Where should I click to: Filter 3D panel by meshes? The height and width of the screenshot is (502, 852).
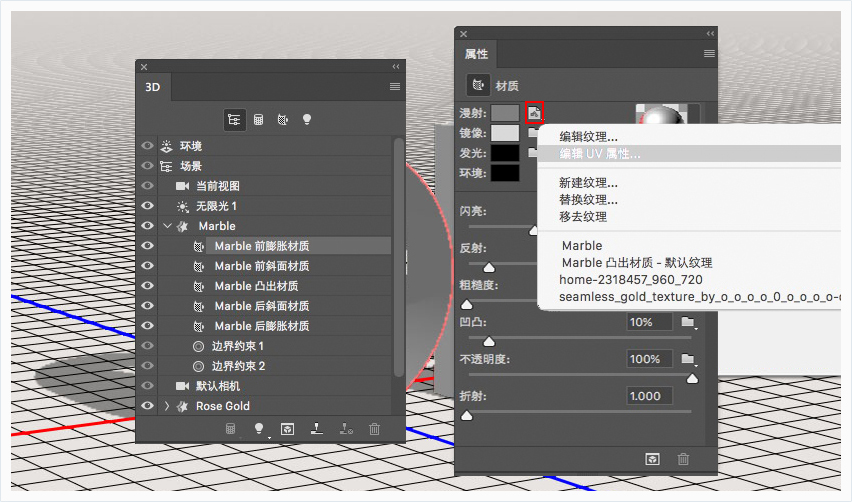pos(259,120)
